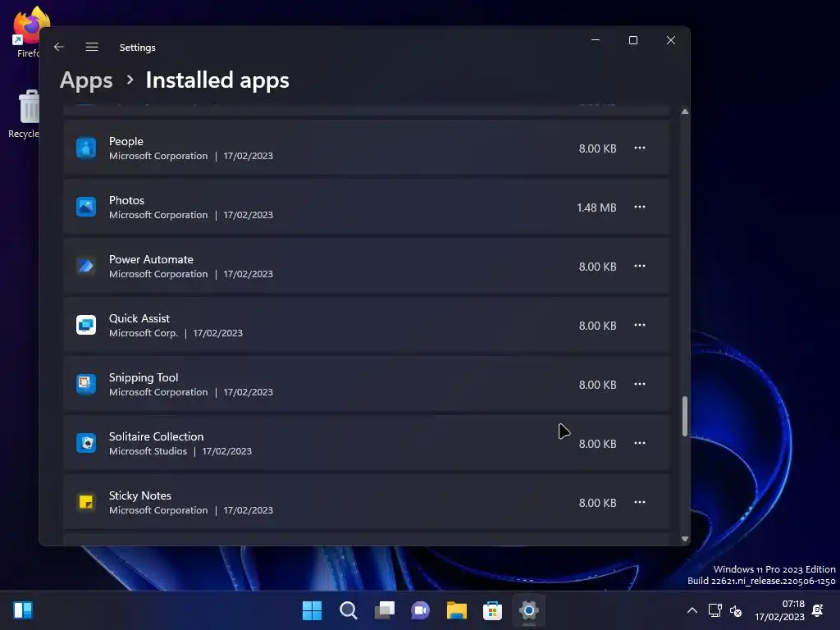Open Chat from the taskbar
Screen dimensions: 840x630
pyautogui.click(x=420, y=610)
